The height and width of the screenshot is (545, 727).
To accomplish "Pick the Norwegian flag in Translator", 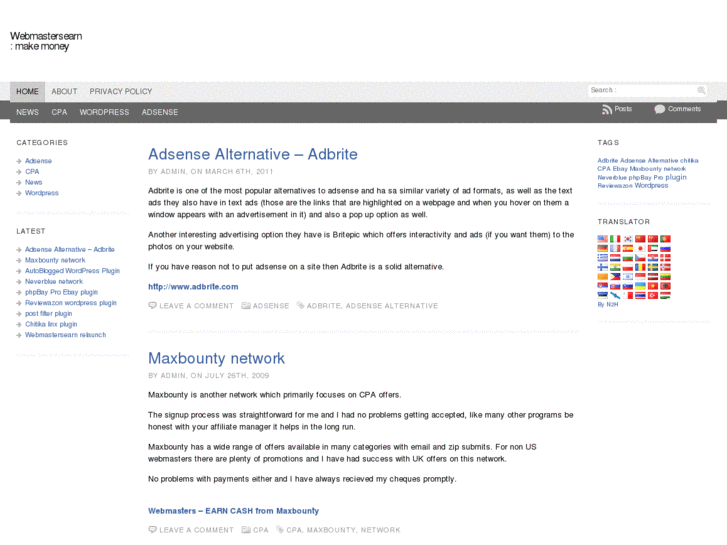I will point(665,267).
